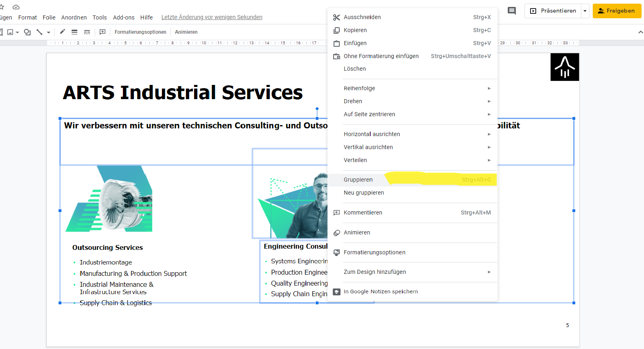Click Manufacturing & Production Support bullet
Viewport: 644px width, 349px height.
133,273
